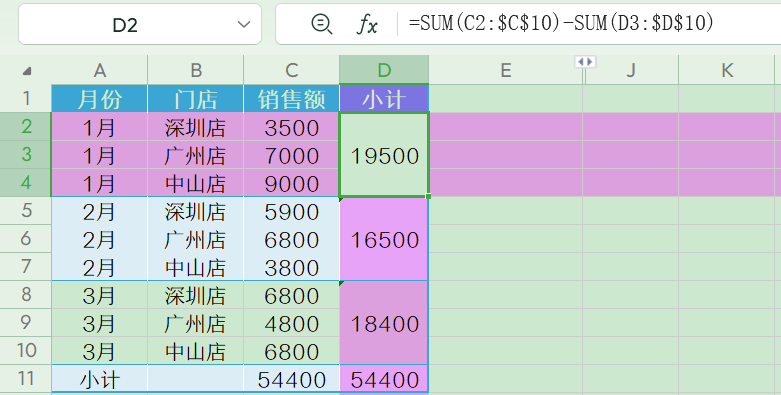Image resolution: width=781 pixels, height=395 pixels.
Task: Click the header cell 销售额
Action: (x=291, y=99)
